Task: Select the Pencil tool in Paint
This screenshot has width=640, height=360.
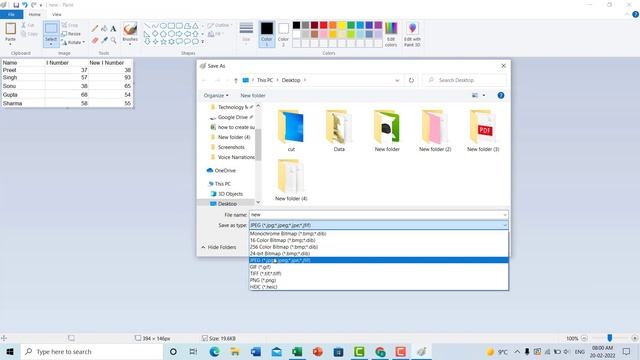Action: [95, 29]
